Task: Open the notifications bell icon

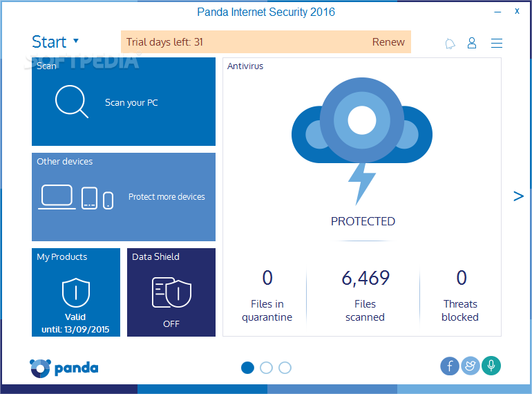Action: (450, 44)
